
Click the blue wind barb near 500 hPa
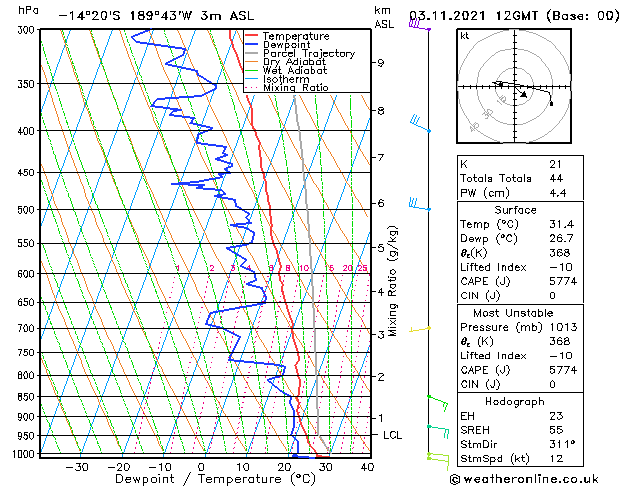click(x=419, y=205)
